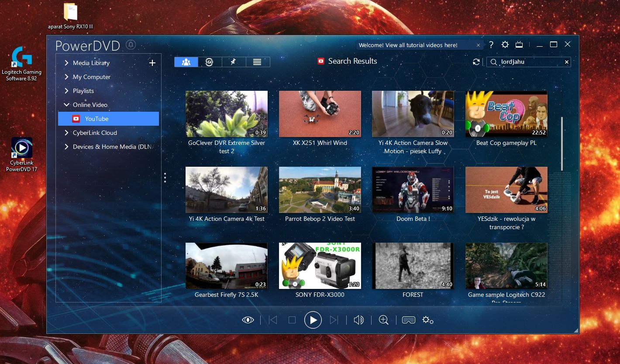
Task: Switch to TV mode icon
Action: (519, 45)
